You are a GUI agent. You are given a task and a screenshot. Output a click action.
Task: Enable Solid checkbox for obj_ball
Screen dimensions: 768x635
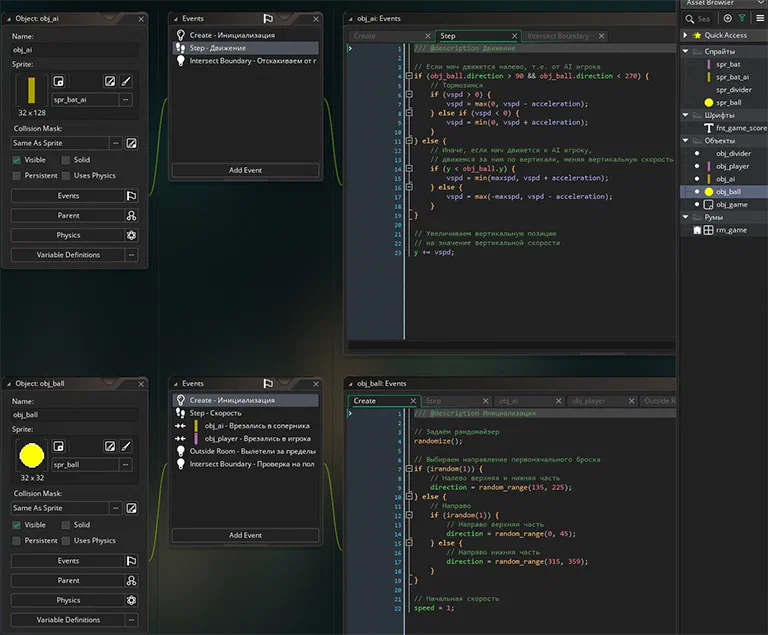(x=66, y=525)
